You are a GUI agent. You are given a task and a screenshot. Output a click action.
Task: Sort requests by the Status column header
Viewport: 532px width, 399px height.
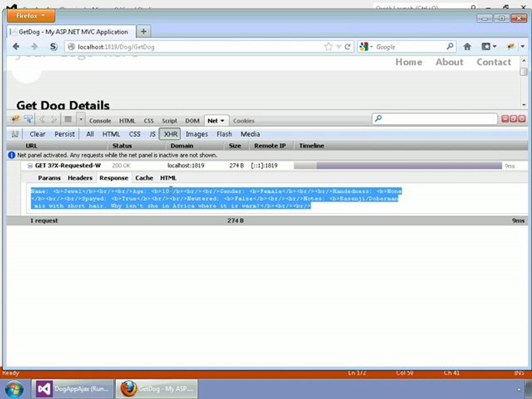[x=137, y=146]
